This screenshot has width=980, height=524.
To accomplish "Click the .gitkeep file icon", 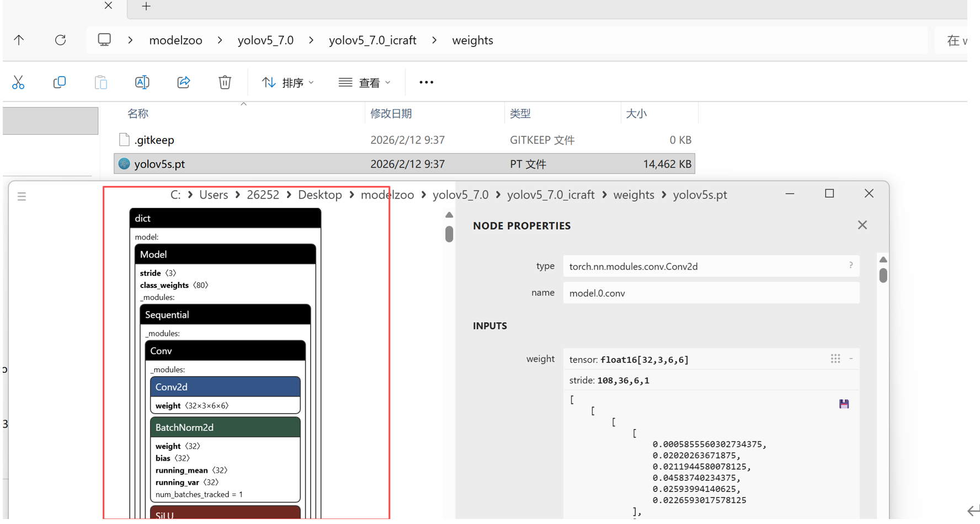I will (x=124, y=140).
